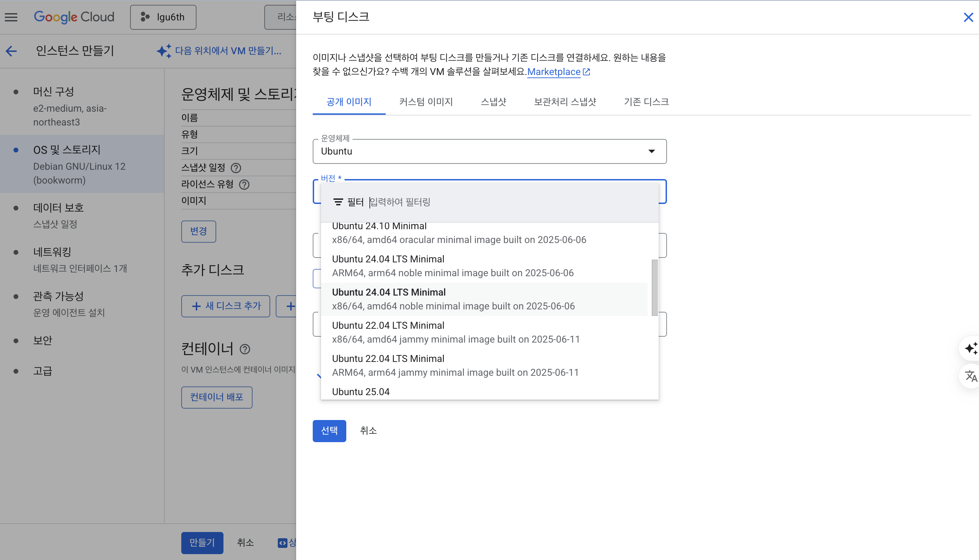The image size is (979, 560).
Task: Switch to the 공개 이미지 tab
Action: tap(349, 102)
